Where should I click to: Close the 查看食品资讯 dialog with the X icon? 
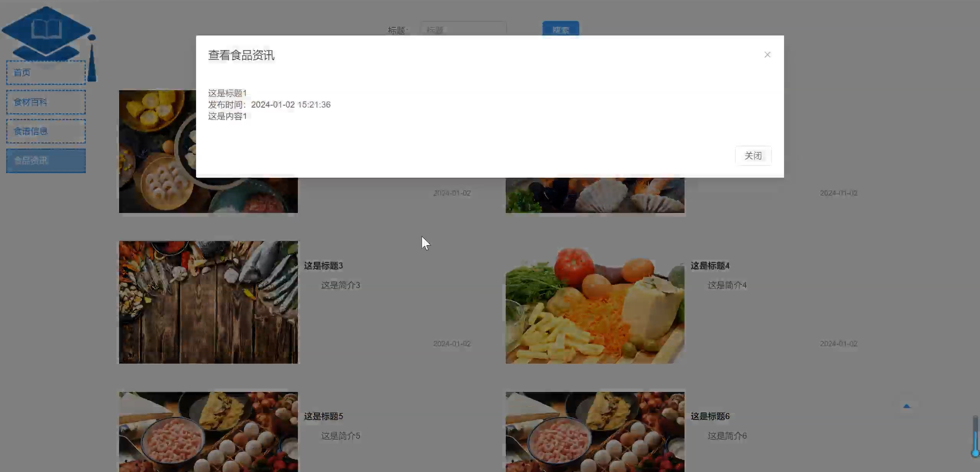(767, 55)
